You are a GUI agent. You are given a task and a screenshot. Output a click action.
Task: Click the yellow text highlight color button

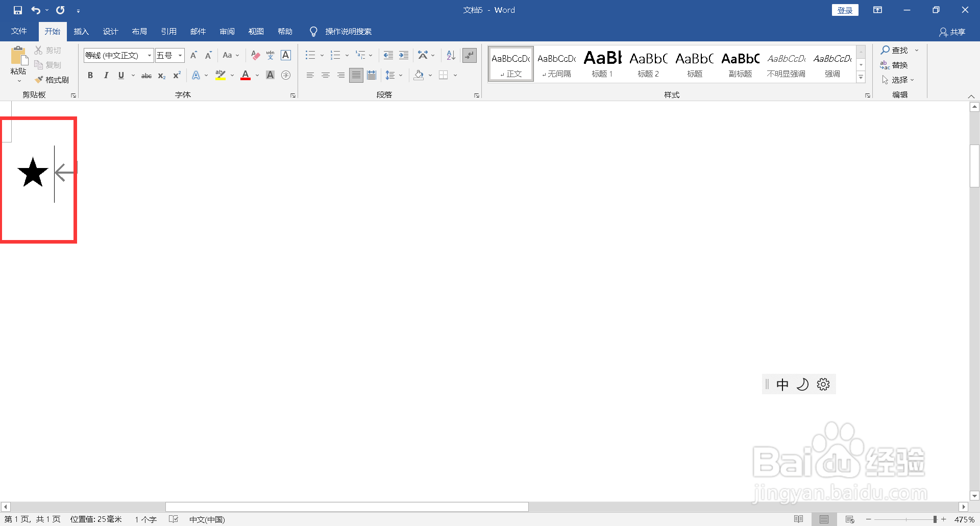point(220,75)
